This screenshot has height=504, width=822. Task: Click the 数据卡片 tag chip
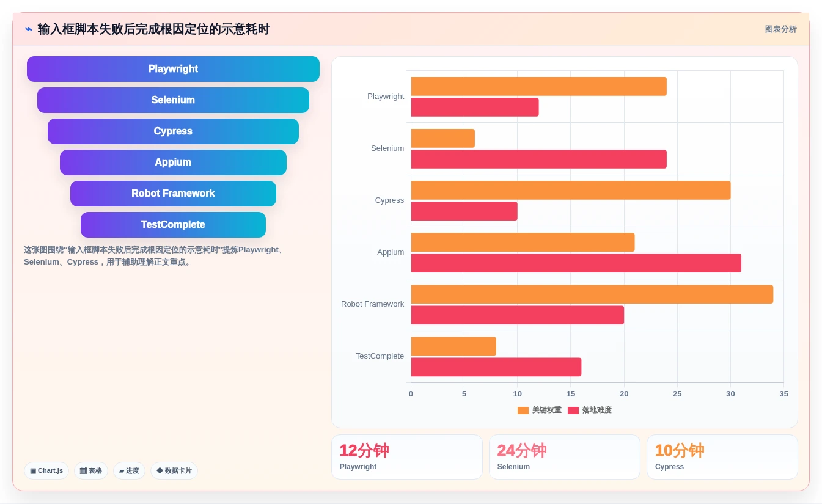[174, 470]
